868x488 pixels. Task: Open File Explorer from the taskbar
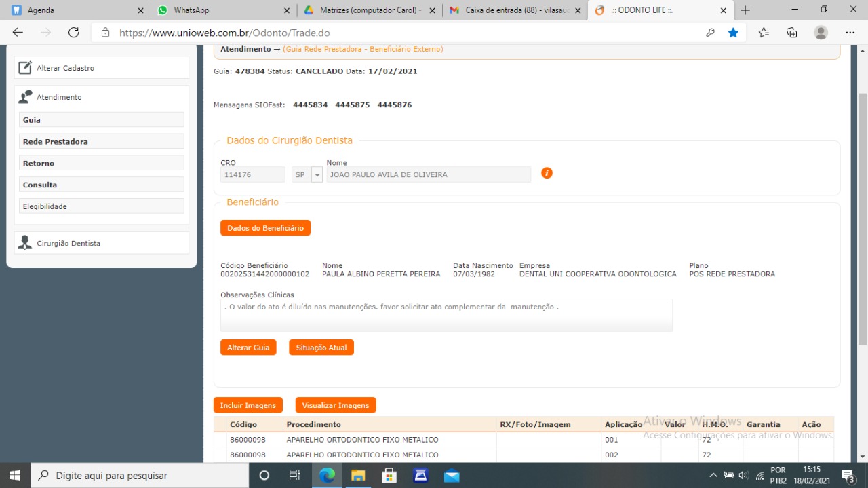(x=358, y=475)
